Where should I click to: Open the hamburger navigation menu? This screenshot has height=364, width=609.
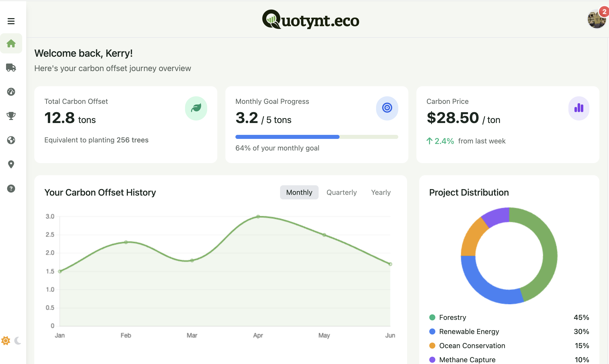tap(11, 21)
